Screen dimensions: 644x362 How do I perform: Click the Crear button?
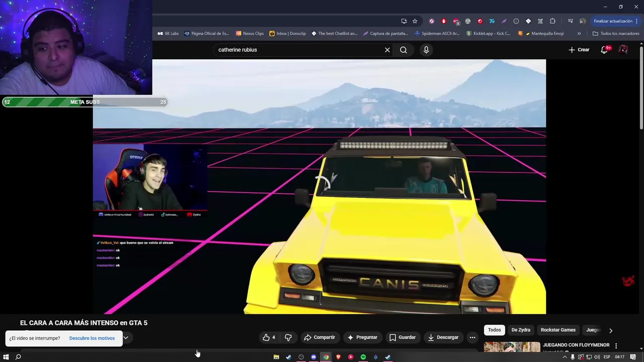tap(579, 50)
